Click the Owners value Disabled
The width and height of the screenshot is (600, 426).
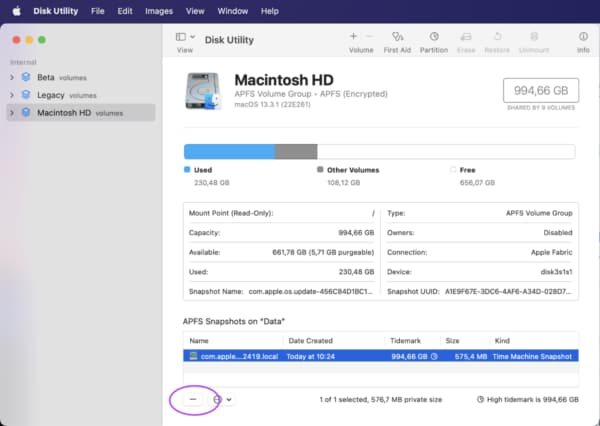click(558, 233)
